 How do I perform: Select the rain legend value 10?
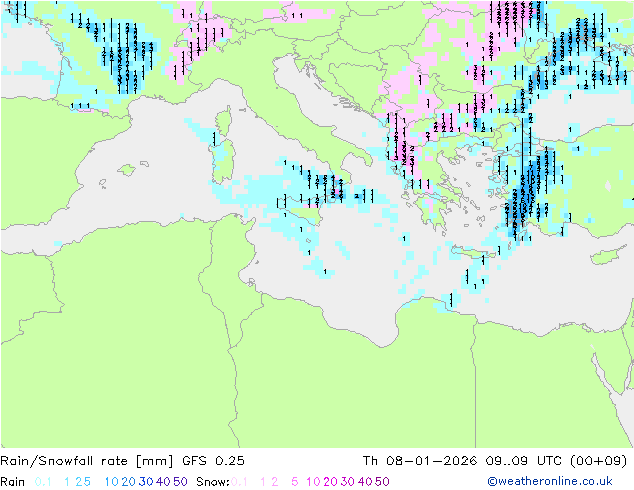coord(112,482)
